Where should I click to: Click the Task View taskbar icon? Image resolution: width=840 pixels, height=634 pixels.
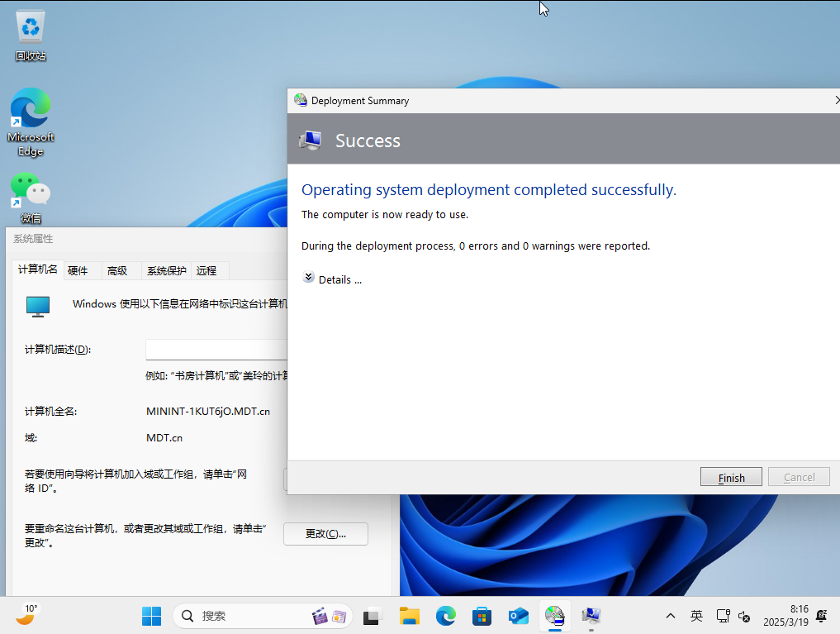tap(373, 616)
